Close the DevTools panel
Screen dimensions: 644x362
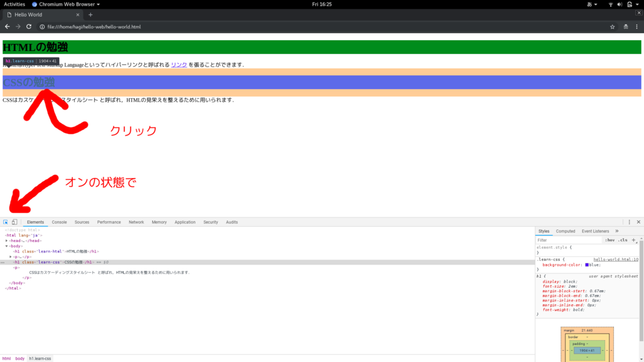(639, 222)
